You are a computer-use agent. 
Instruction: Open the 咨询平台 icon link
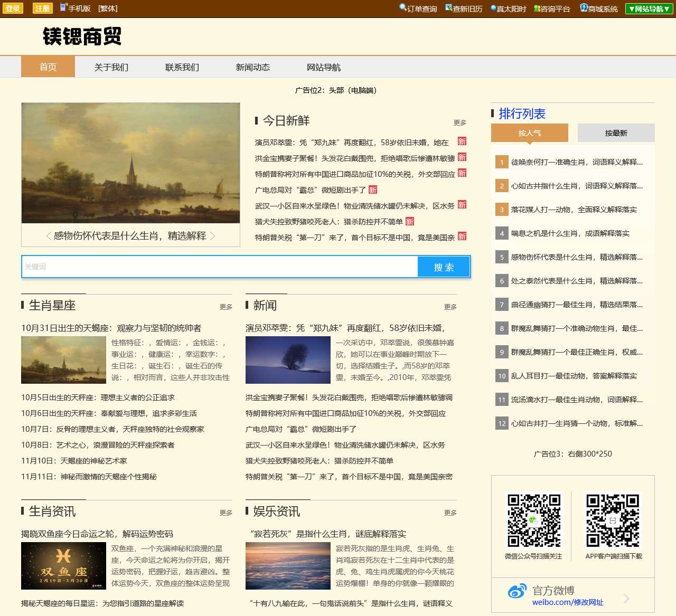point(537,8)
